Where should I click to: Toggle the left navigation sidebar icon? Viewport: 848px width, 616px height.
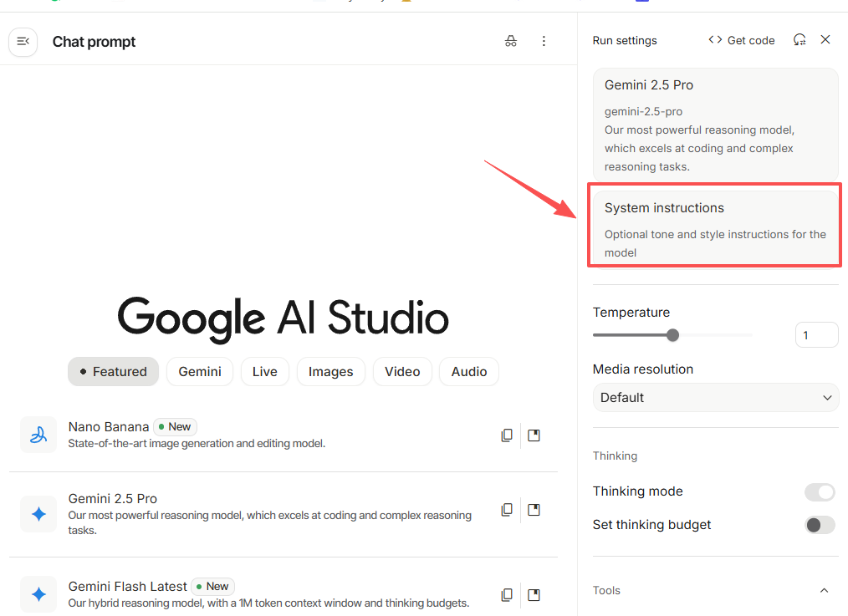coord(23,42)
